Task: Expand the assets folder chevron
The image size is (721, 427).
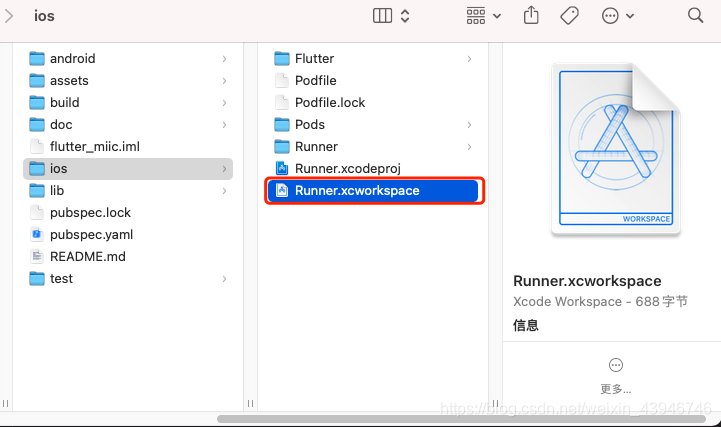Action: pos(224,81)
